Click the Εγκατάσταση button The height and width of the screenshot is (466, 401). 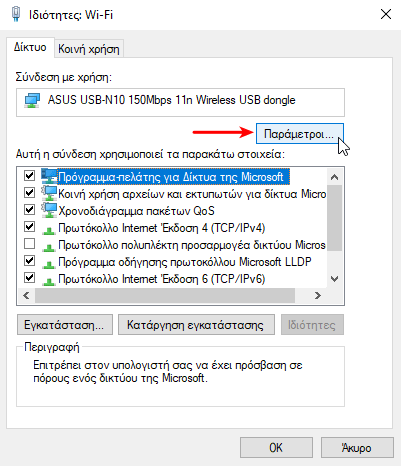(65, 325)
